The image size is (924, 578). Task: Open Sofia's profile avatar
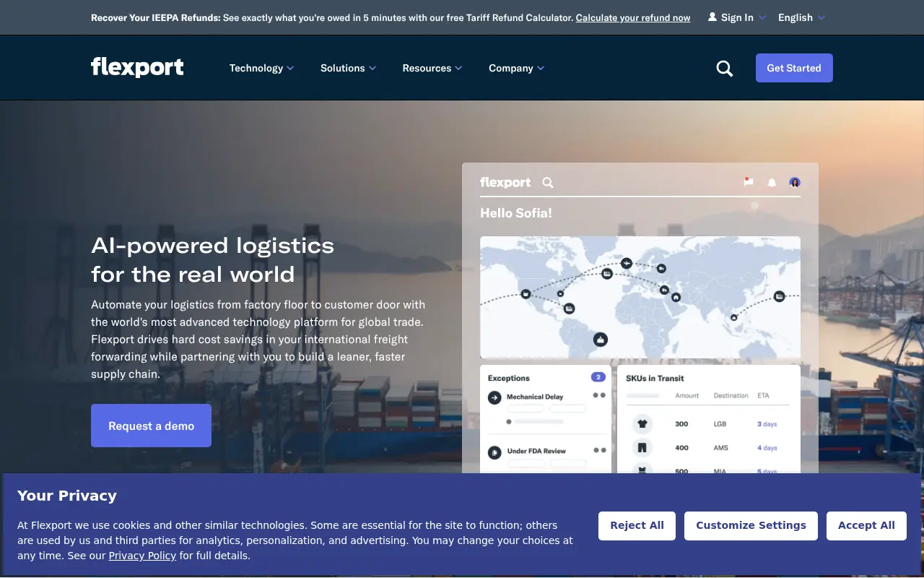(x=795, y=182)
